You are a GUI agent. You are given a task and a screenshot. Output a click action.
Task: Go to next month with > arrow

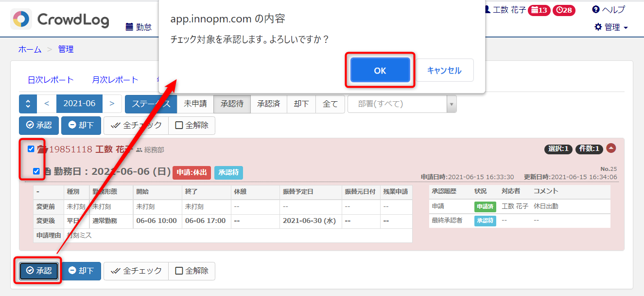point(112,104)
